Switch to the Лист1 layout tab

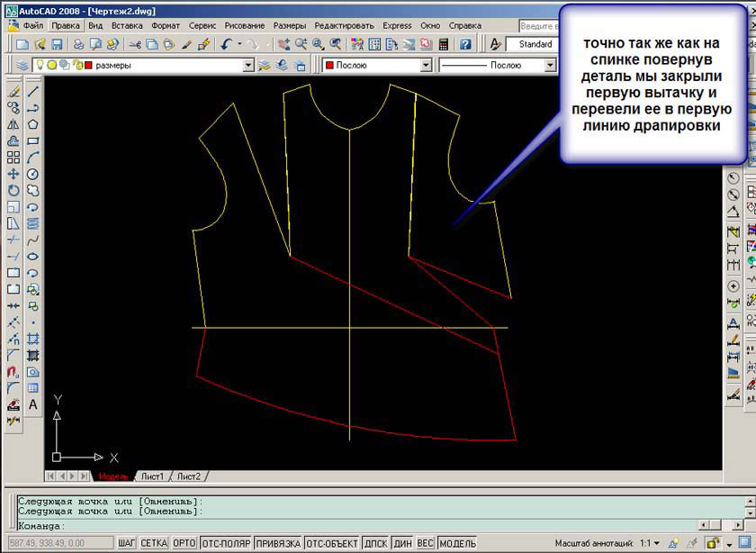coord(151,476)
